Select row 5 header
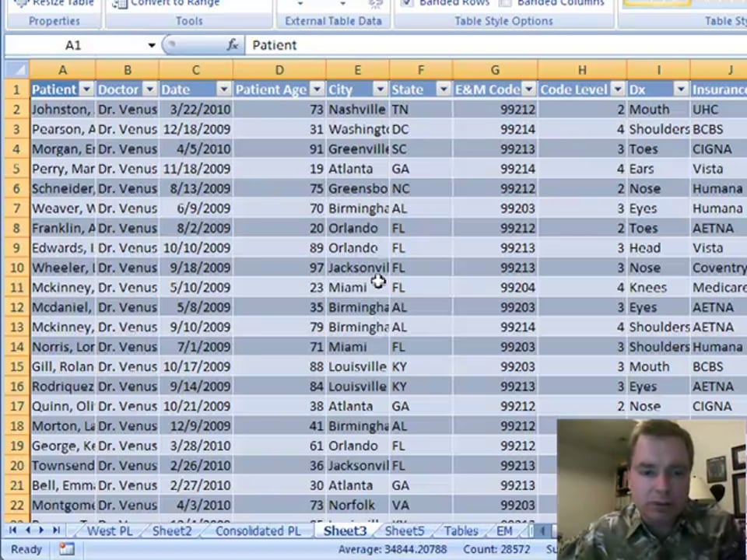The height and width of the screenshot is (560, 747). click(17, 169)
